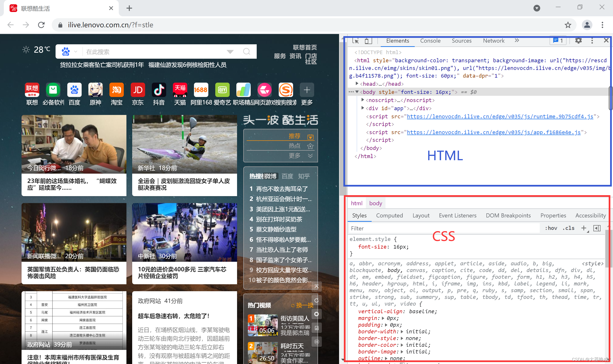
Task: Add a new style rule
Action: pyautogui.click(x=584, y=228)
